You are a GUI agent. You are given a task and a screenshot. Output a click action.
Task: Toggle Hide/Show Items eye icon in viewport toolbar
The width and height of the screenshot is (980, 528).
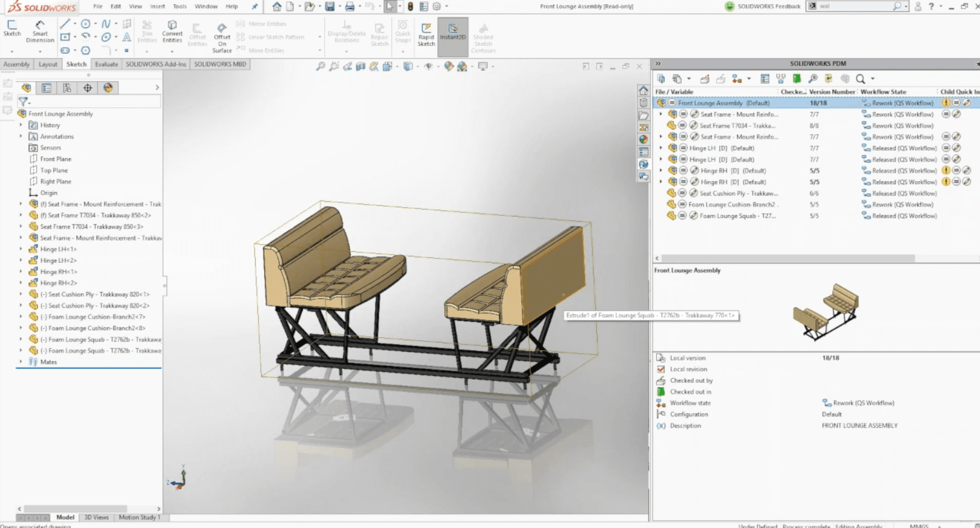point(428,66)
